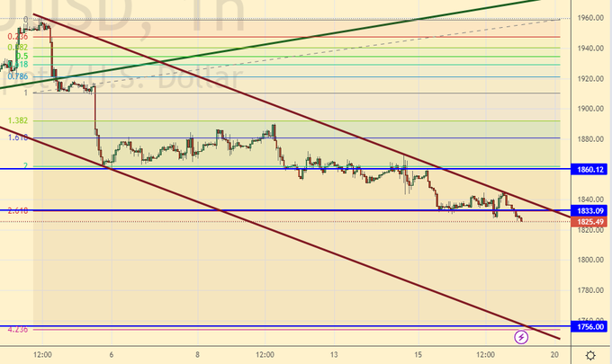Click the 1780.00 price axis label
The height and width of the screenshot is (364, 612).
[590, 290]
